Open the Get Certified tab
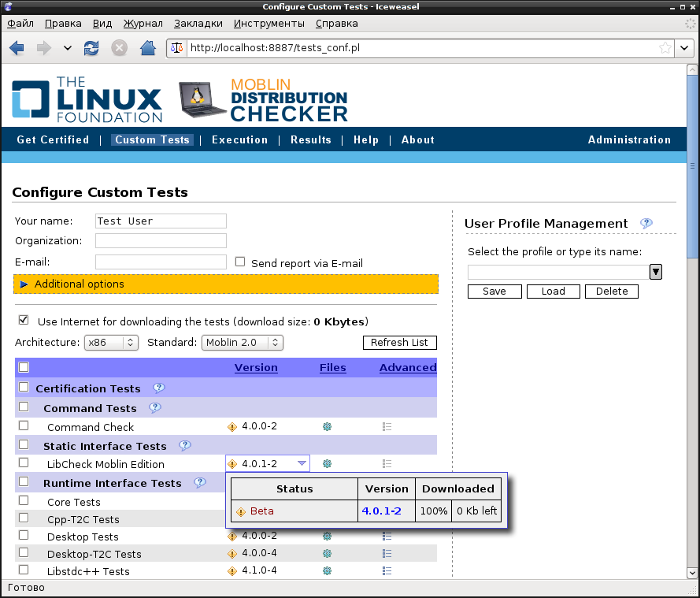Screen dimensions: 700x598 tap(53, 139)
